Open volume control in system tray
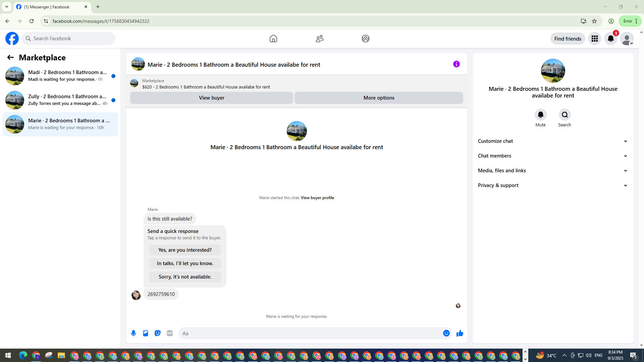Viewport: 644px width, 362px height. [589, 355]
